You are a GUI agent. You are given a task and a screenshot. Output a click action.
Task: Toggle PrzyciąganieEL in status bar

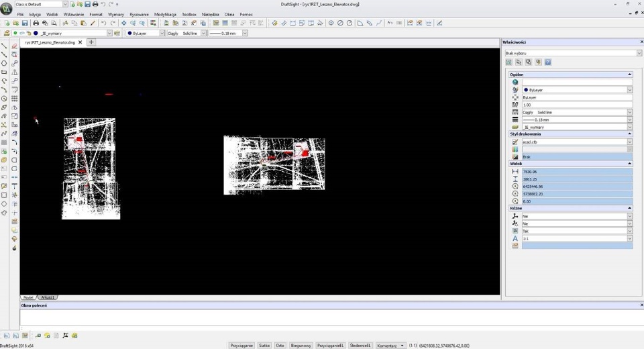point(330,346)
